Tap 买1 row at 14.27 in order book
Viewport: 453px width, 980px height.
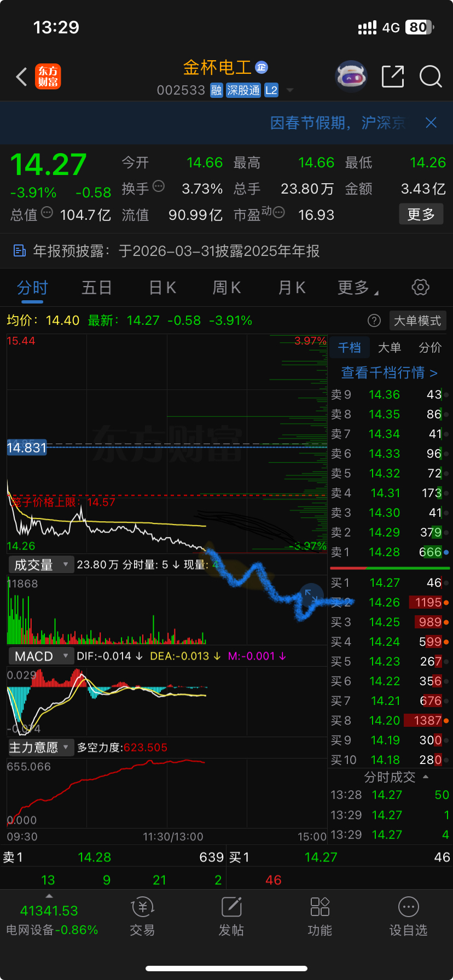pos(390,583)
